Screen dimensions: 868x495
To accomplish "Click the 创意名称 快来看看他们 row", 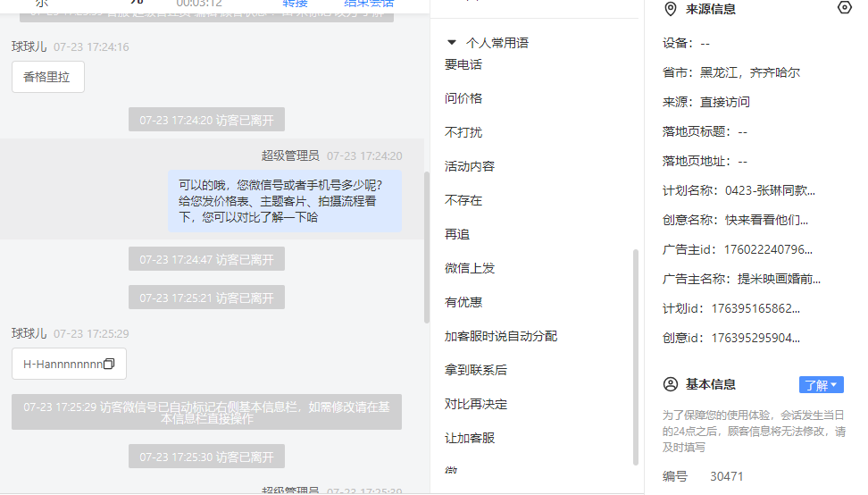I will point(735,220).
